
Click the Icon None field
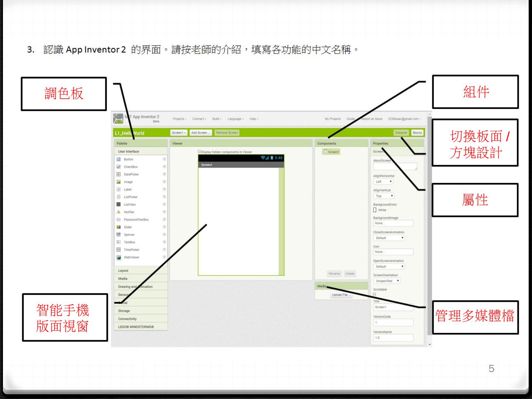pyautogui.click(x=393, y=252)
